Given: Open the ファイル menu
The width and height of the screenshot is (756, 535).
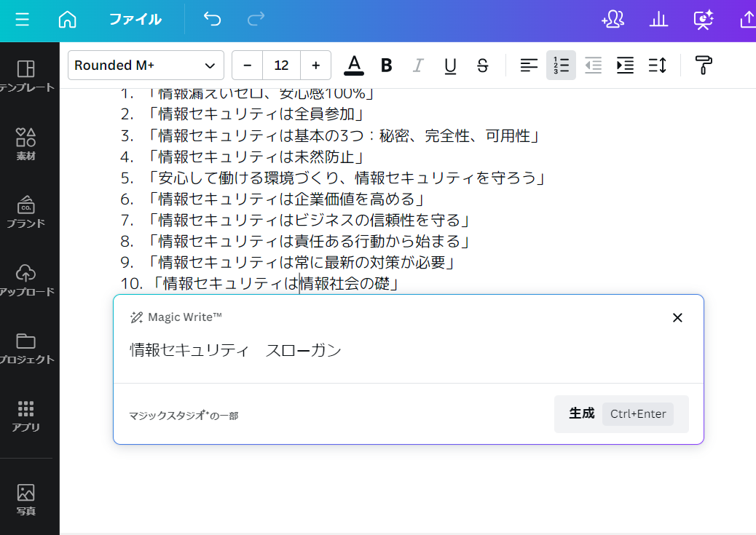Looking at the screenshot, I should pos(135,19).
